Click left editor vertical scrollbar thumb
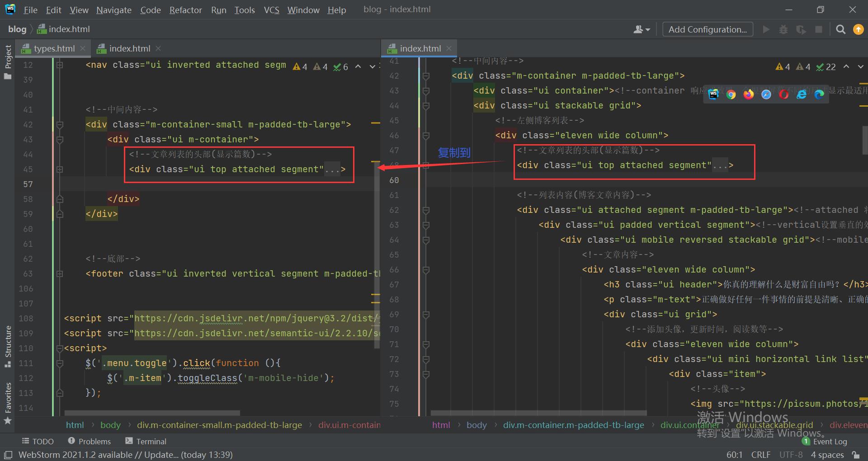868x461 pixels. 377,255
